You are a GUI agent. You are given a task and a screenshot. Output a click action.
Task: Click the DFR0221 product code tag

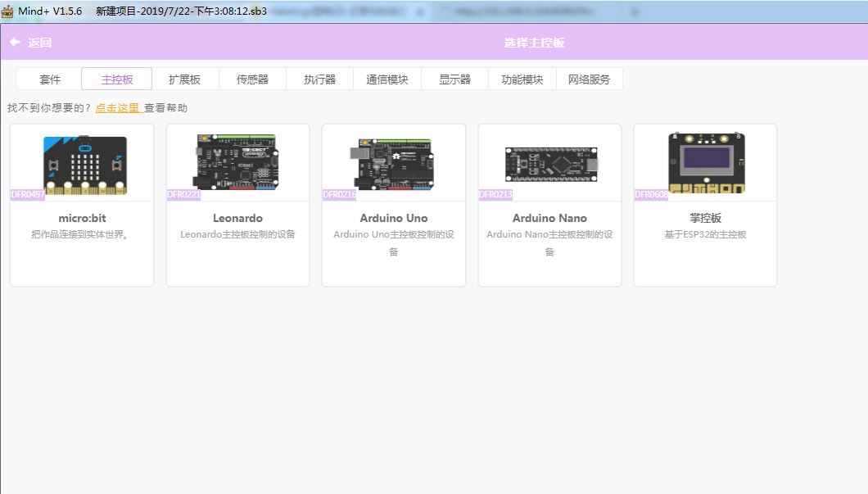click(x=183, y=194)
